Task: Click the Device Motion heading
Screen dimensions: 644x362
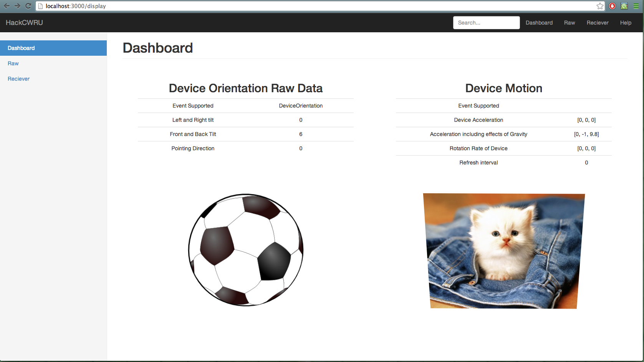Action: click(x=504, y=88)
